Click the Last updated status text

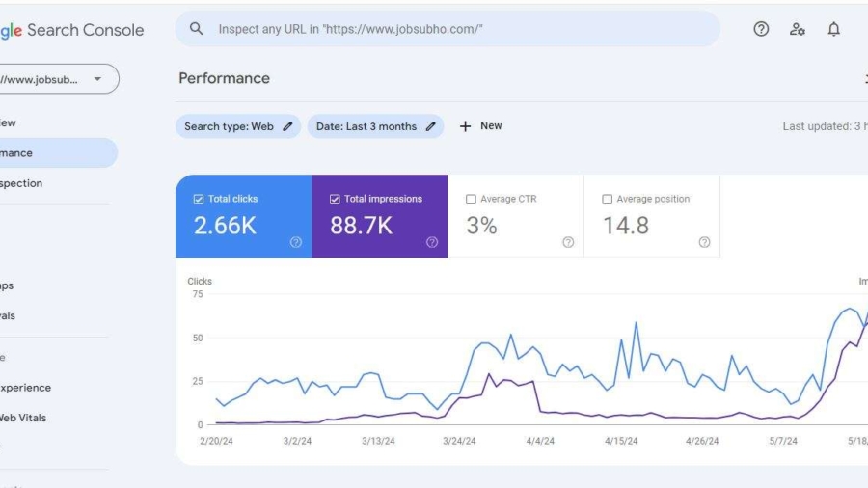(825, 126)
